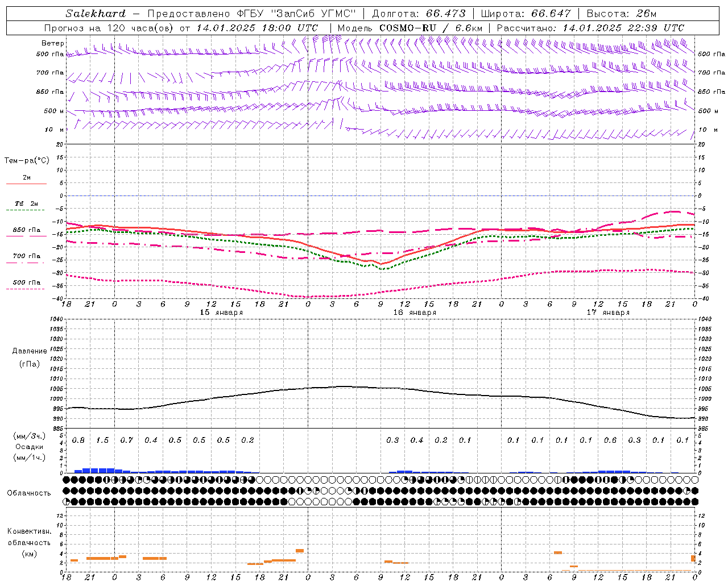Click the "(мм/1ч.)" precipitation unit label
The image size is (728, 582).
(x=30, y=458)
